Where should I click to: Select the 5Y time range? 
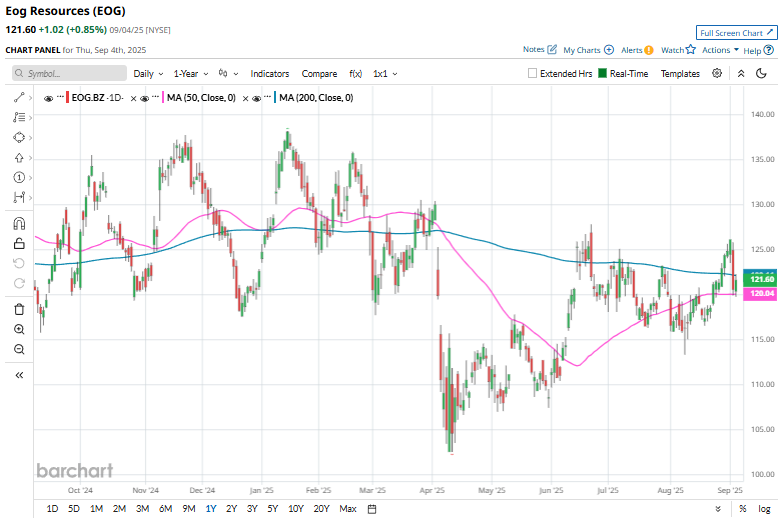coord(273,509)
